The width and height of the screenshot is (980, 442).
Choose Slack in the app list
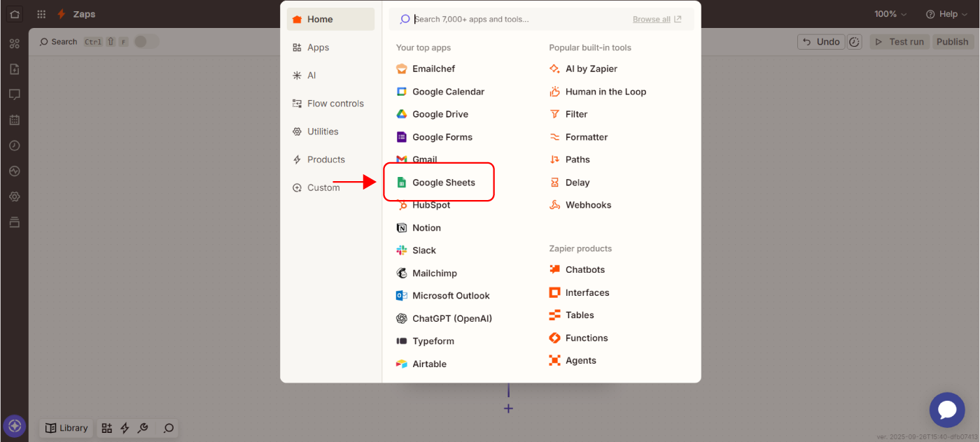point(423,250)
